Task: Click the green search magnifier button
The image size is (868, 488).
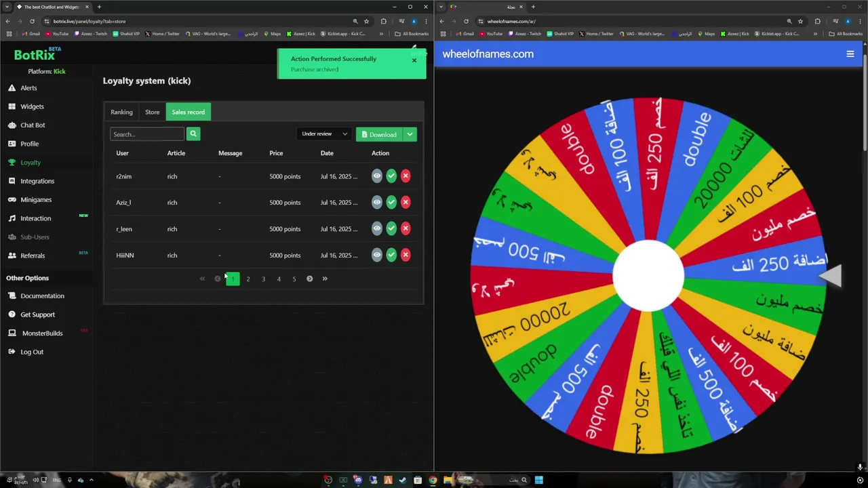Action: pos(193,134)
